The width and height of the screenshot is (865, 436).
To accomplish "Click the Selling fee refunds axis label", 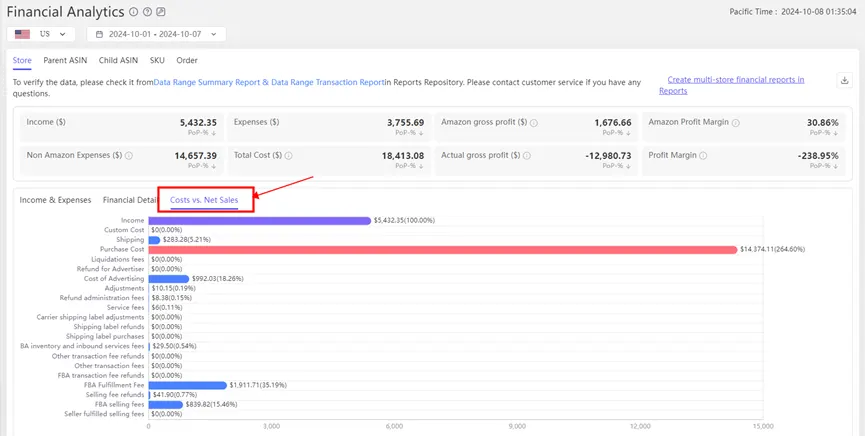I will pyautogui.click(x=115, y=395).
